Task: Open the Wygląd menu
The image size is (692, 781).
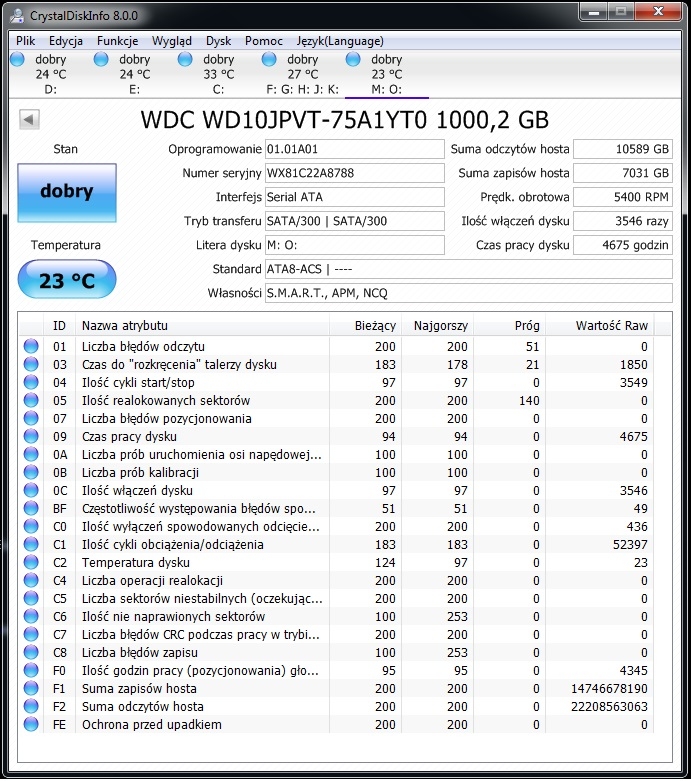Action: [x=172, y=41]
